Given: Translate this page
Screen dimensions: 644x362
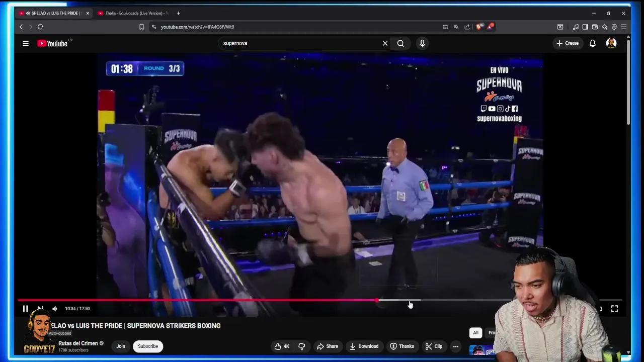Looking at the screenshot, I should [456, 27].
